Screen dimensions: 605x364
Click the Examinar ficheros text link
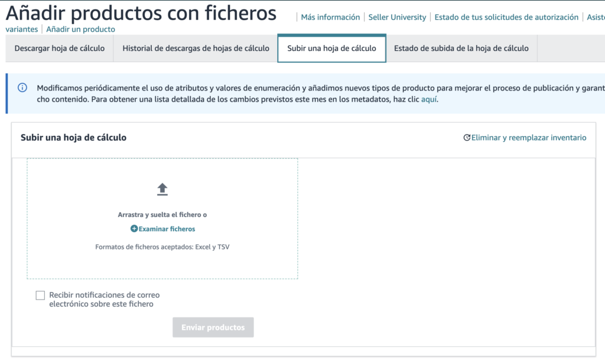coord(167,229)
